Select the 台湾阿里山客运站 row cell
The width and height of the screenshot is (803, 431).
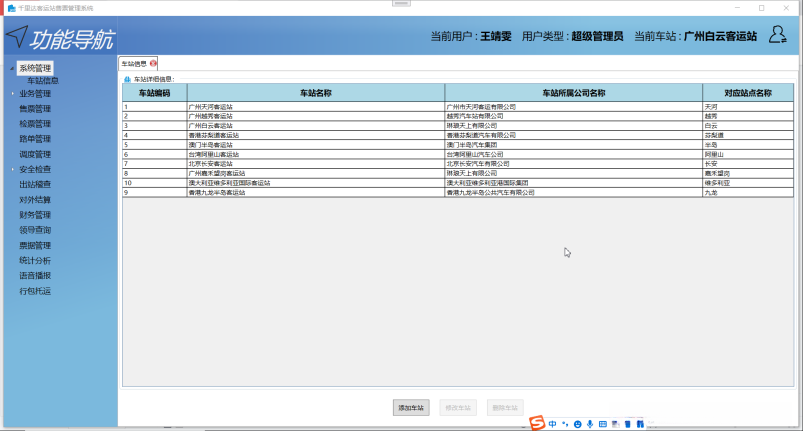tap(316, 154)
